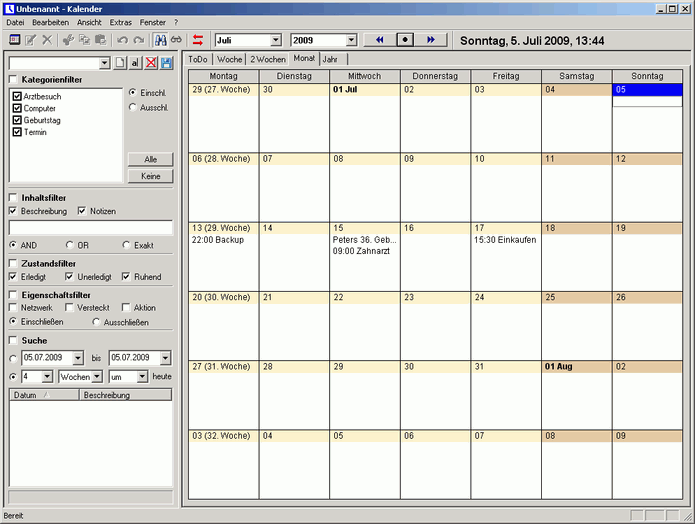The image size is (695, 524).
Task: Select the '15:30 Einkaufen' appointment
Action: (x=505, y=240)
